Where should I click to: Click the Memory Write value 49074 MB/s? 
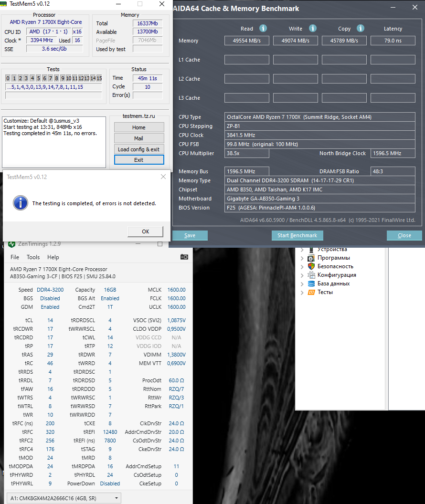[x=296, y=41]
